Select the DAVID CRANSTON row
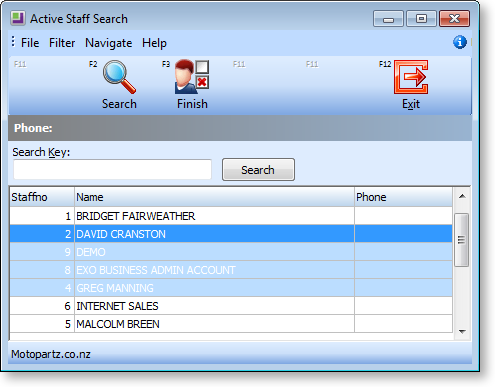The width and height of the screenshot is (495, 387). (x=231, y=234)
